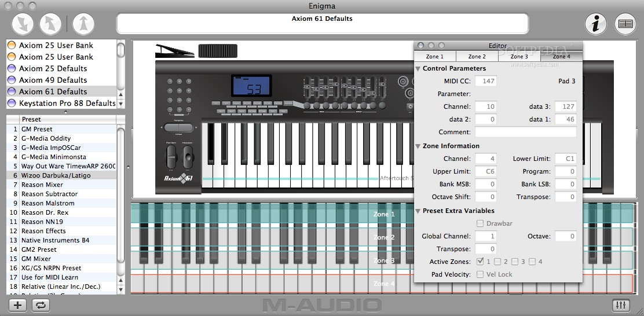Select purple icon of Axiom 49 Defaults
Image resolution: width=644 pixels, height=316 pixels.
pos(12,80)
